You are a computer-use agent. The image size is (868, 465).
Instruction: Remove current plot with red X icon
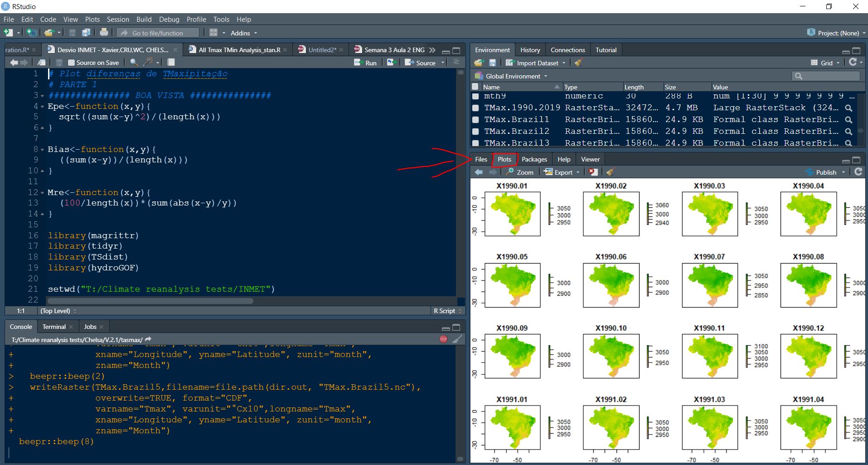pyautogui.click(x=593, y=172)
